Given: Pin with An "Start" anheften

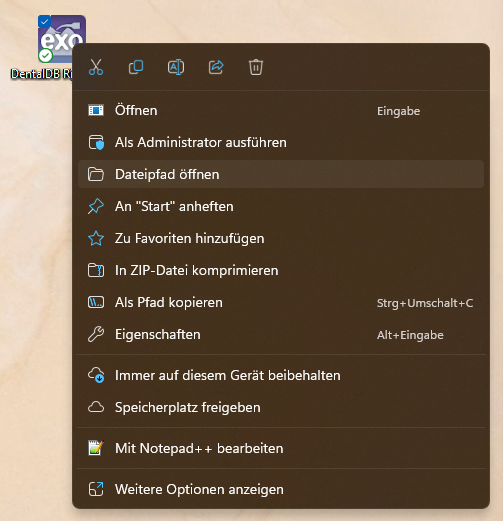Looking at the screenshot, I should tap(281, 206).
